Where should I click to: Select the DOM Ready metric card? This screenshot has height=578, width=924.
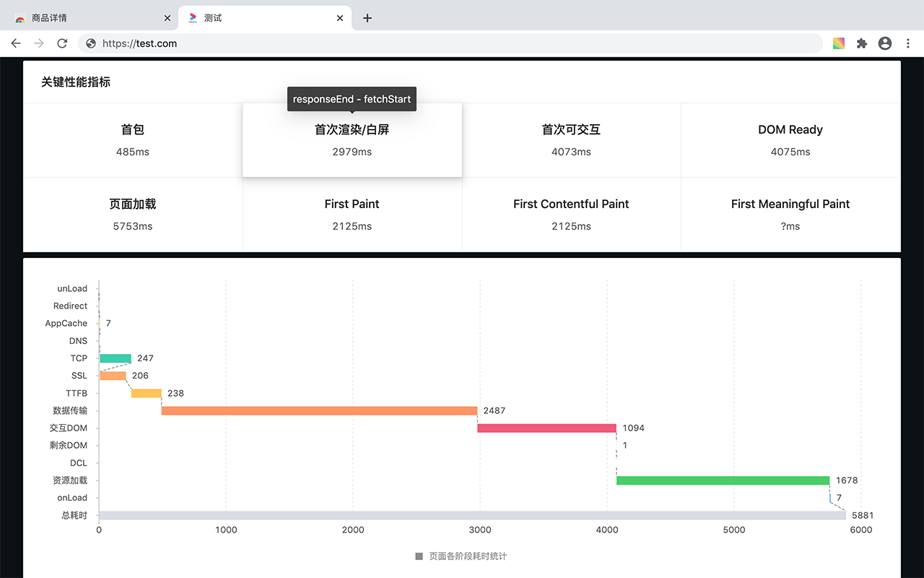[790, 139]
